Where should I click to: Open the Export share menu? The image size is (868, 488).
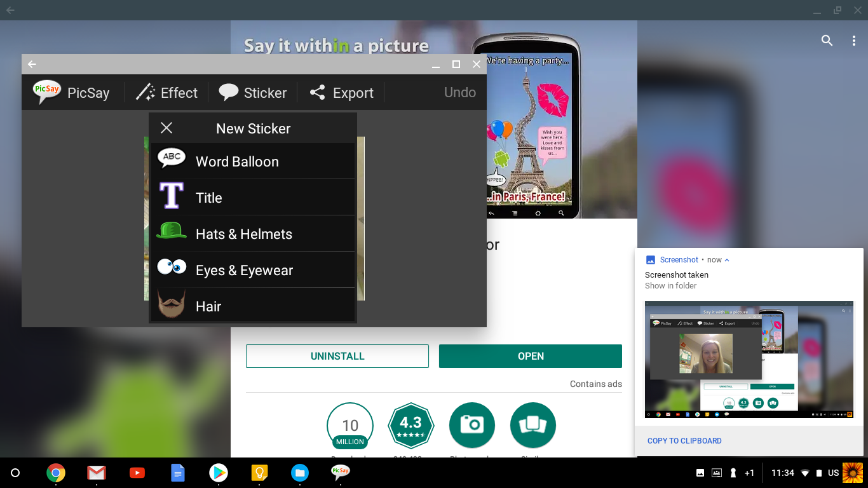[x=342, y=93]
